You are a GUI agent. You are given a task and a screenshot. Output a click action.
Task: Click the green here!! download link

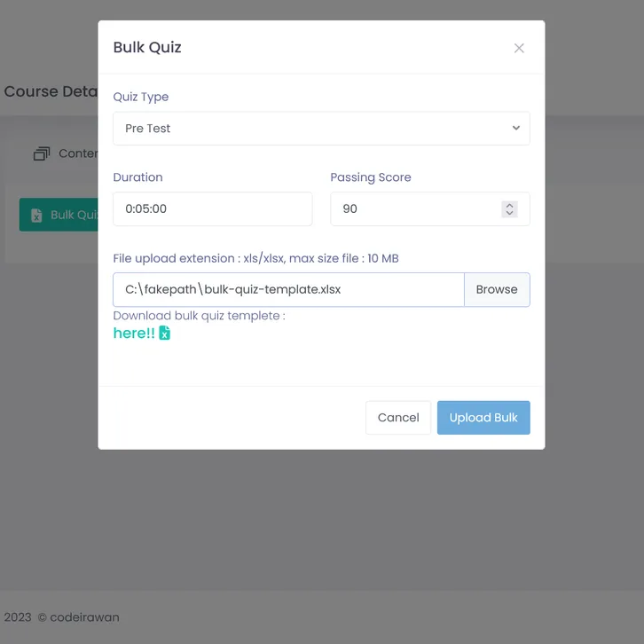tap(134, 334)
